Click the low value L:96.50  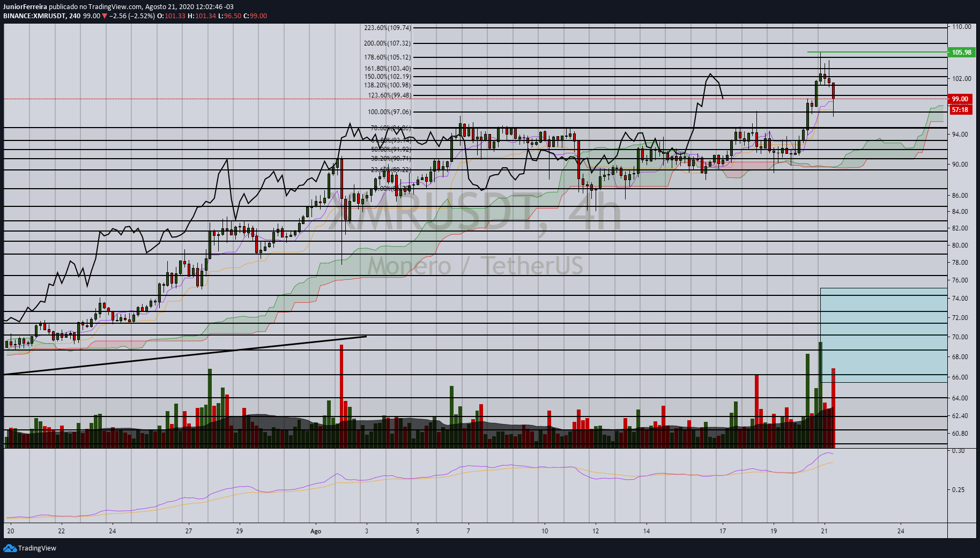coord(229,16)
